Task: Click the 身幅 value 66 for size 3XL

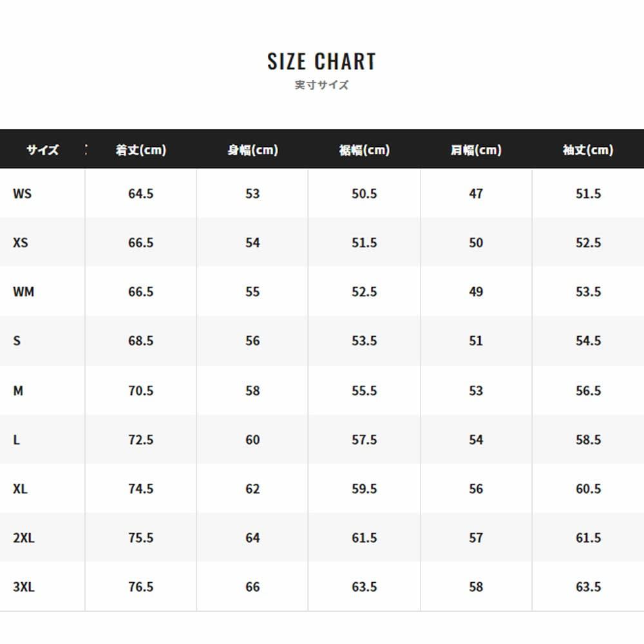Action: [252, 587]
